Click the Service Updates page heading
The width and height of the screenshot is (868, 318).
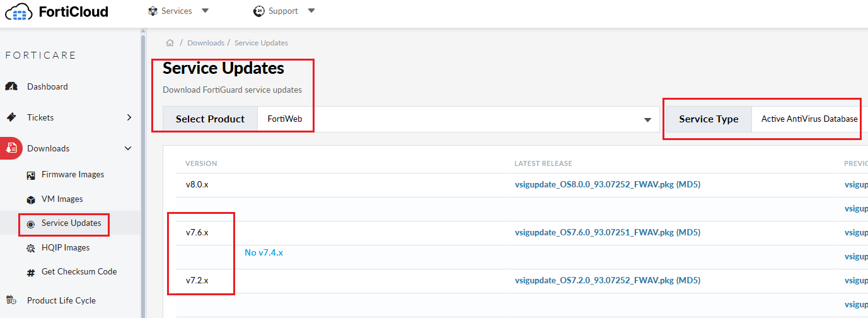tap(224, 68)
